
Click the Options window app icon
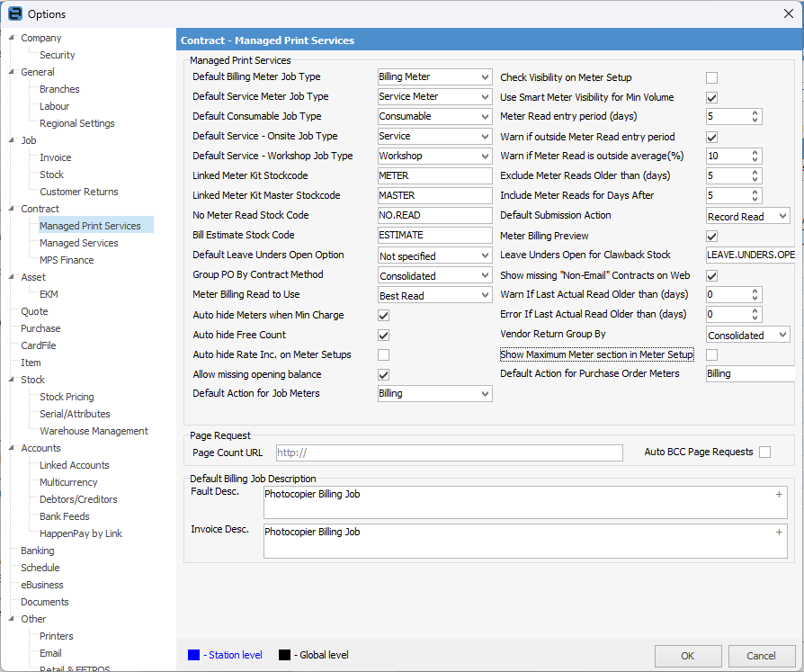(15, 13)
